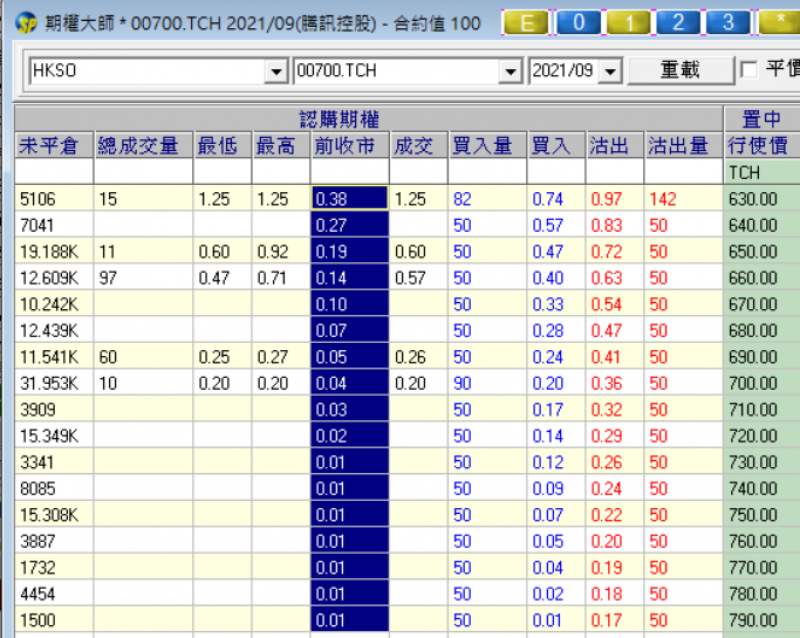Click the 重載 reload button
The width and height of the screenshot is (800, 638).
680,70
